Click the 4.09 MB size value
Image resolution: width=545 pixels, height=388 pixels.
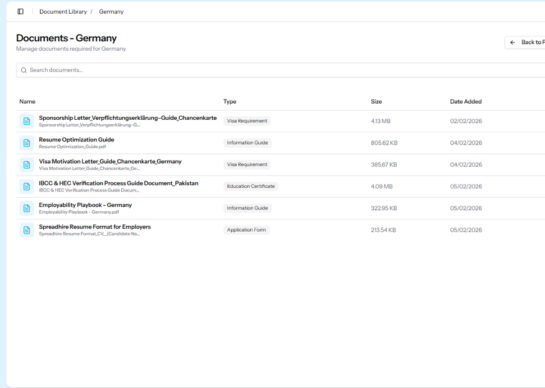pyautogui.click(x=382, y=187)
